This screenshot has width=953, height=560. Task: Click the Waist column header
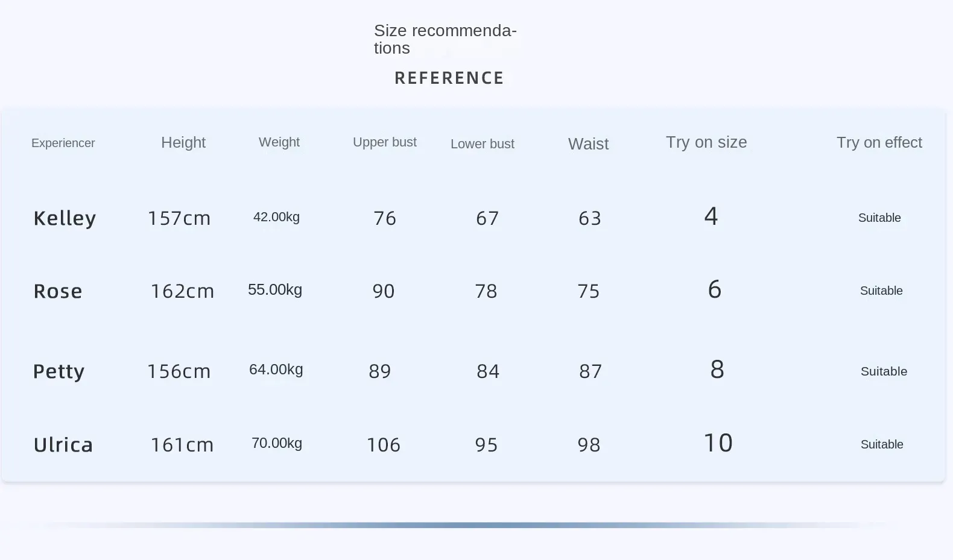click(588, 144)
